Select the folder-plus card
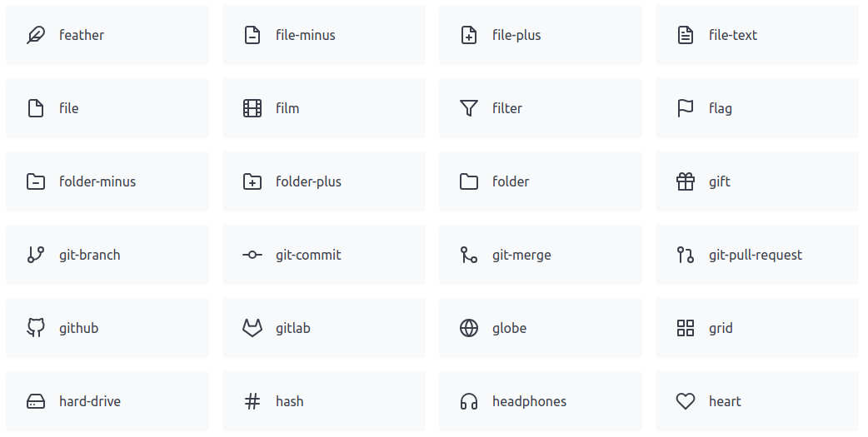This screenshot has height=437, width=868. pyautogui.click(x=323, y=181)
